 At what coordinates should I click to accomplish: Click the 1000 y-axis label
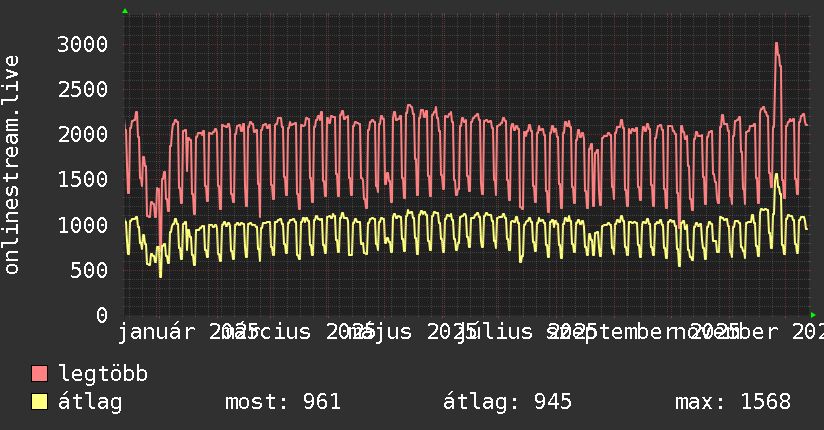click(83, 225)
